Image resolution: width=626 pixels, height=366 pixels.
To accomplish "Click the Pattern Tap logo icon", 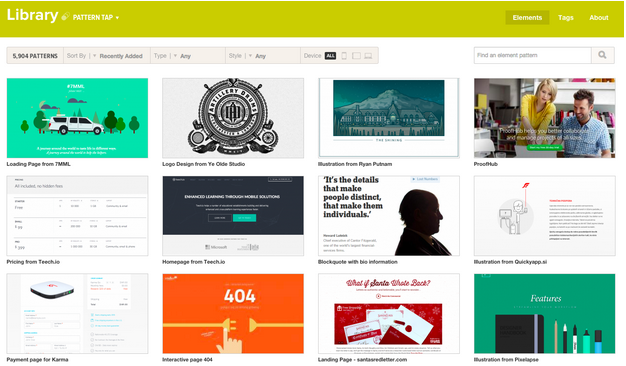I will click(65, 16).
